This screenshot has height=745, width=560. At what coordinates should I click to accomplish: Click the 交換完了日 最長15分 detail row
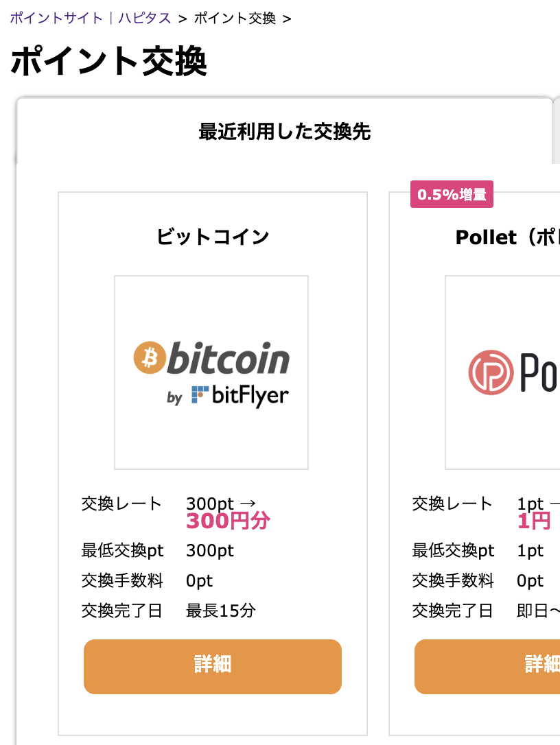tap(169, 611)
